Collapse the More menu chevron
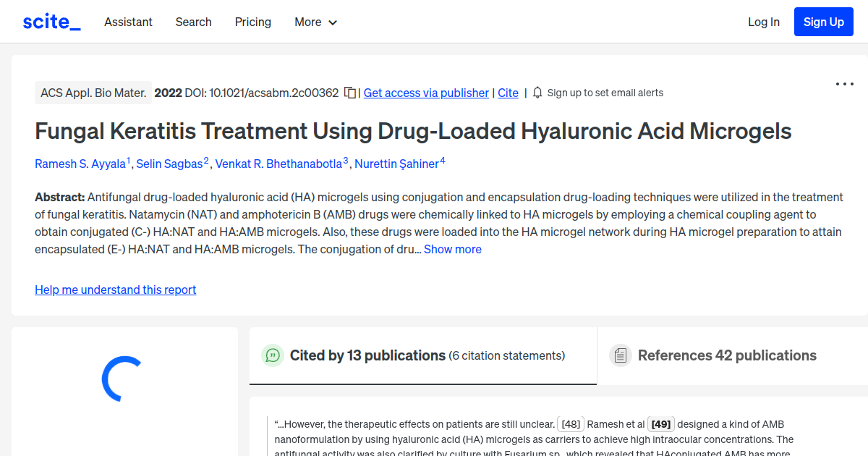This screenshot has width=868, height=456. [x=333, y=22]
